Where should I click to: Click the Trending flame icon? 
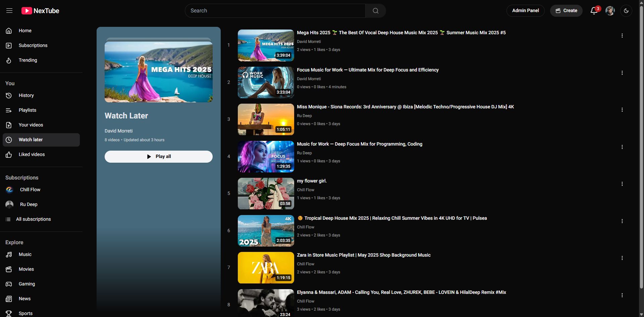9,60
